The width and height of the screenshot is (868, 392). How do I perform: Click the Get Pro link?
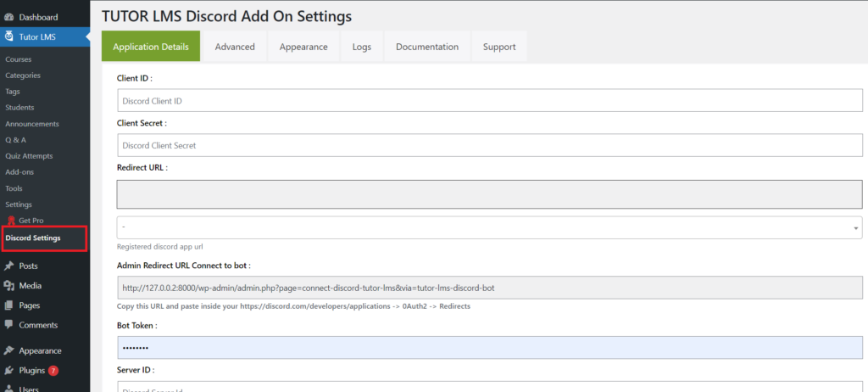pyautogui.click(x=31, y=221)
